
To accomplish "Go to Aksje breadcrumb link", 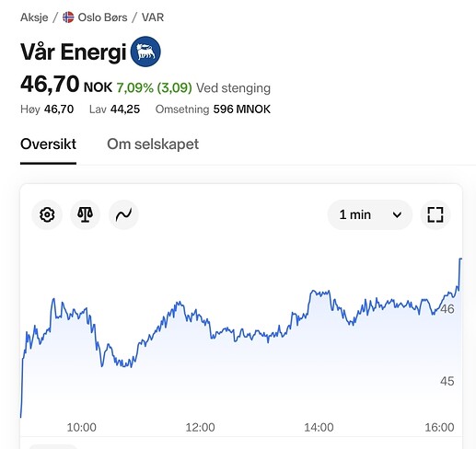I will (34, 17).
